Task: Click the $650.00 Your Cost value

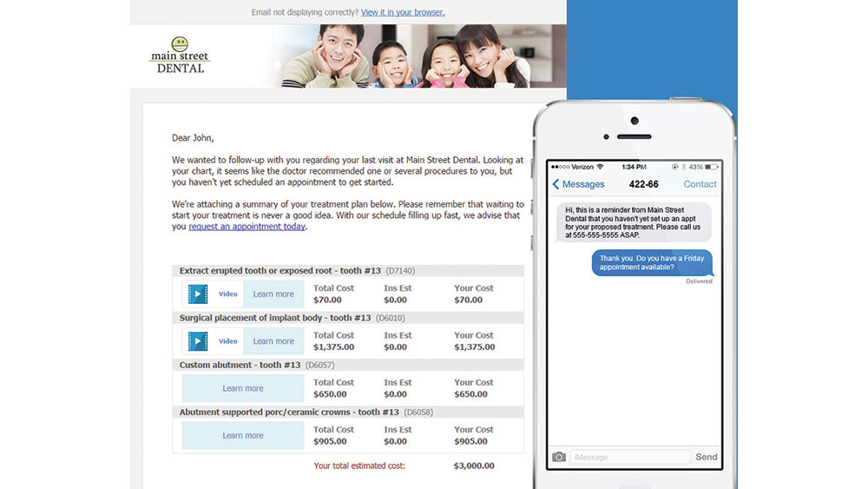Action: 470,394
